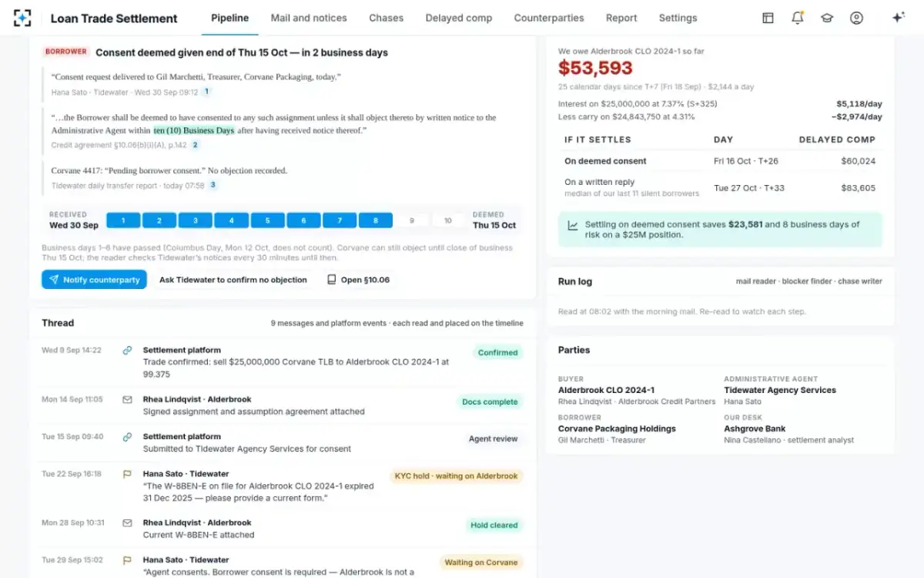Open the notifications bell
This screenshot has height=578, width=924.
tap(797, 18)
